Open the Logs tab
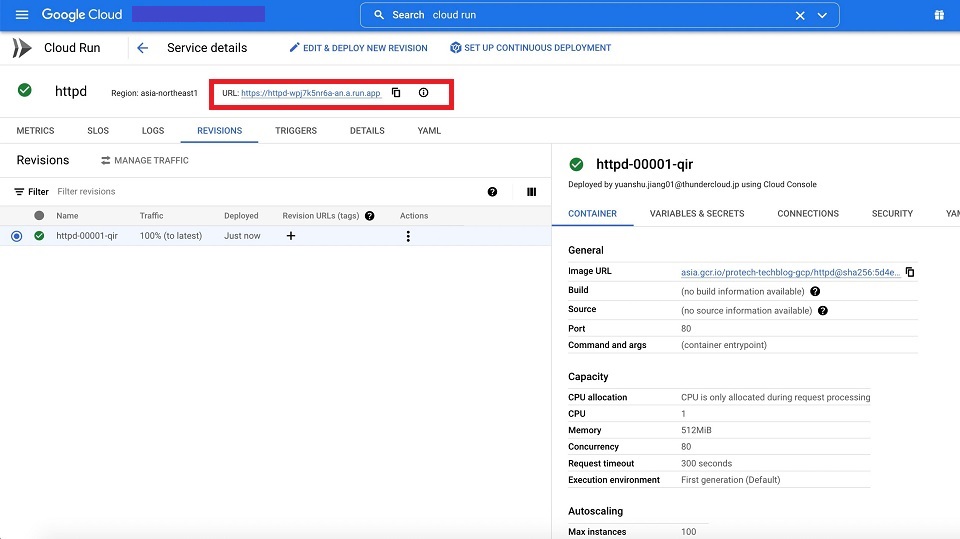960x539 pixels. (x=153, y=131)
